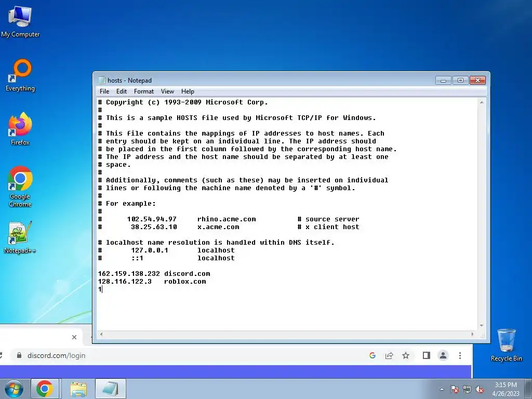Click the 162.159.138.232 IP address text

129,273
